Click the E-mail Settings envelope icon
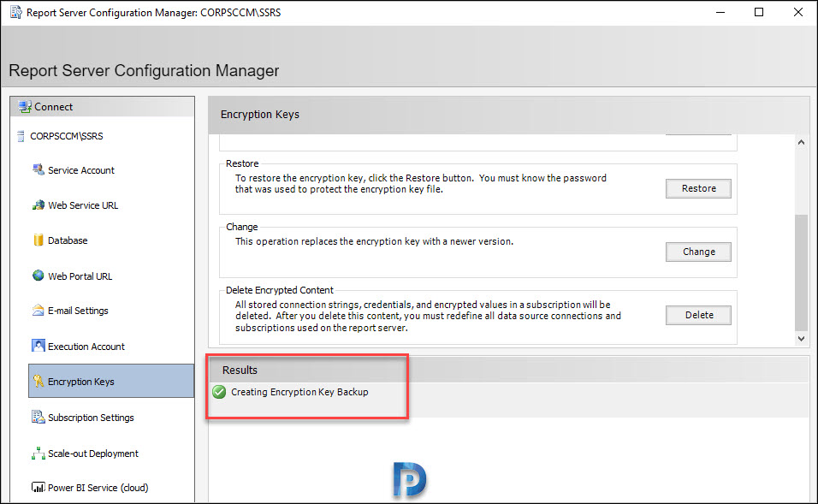Image resolution: width=818 pixels, height=504 pixels. pos(39,311)
